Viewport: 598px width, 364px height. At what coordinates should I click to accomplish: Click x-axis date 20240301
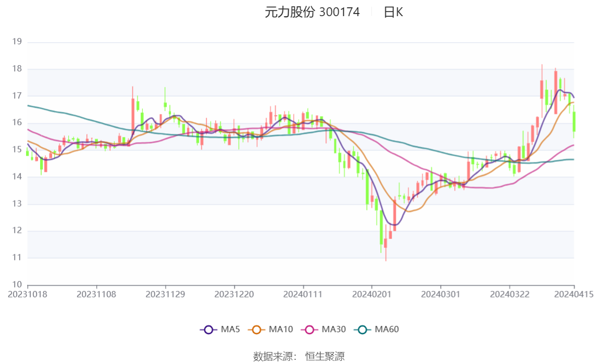pyautogui.click(x=441, y=295)
